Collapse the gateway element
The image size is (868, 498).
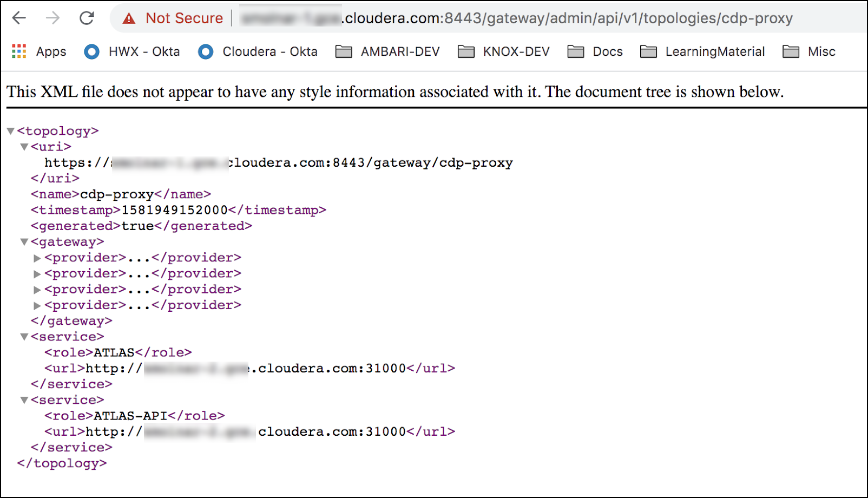click(x=24, y=242)
